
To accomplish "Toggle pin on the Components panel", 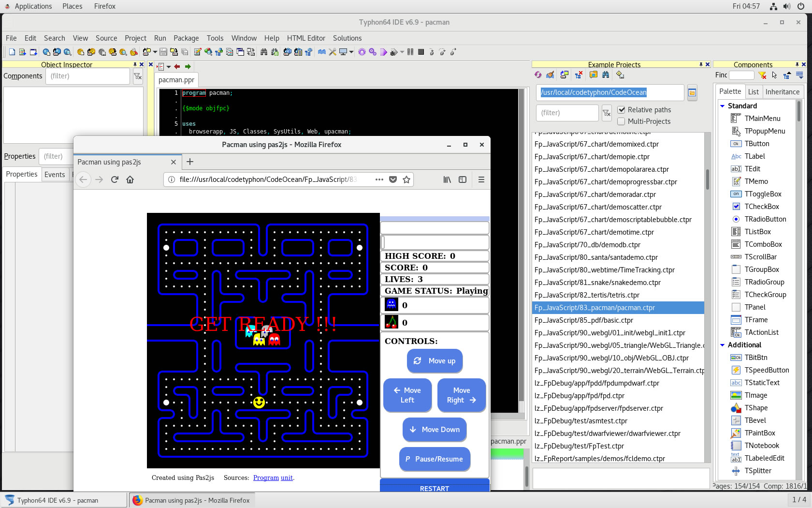I will 797,64.
